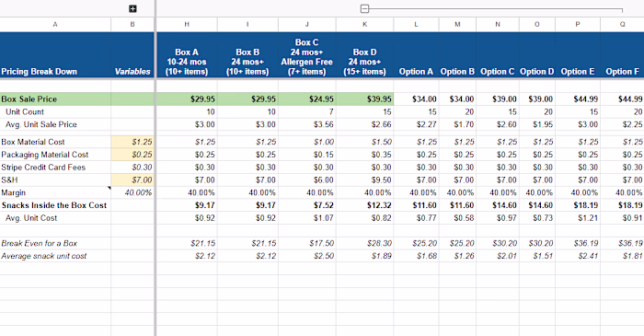This screenshot has width=644, height=336.
Task: Click the Margin row label
Action: [x=13, y=192]
